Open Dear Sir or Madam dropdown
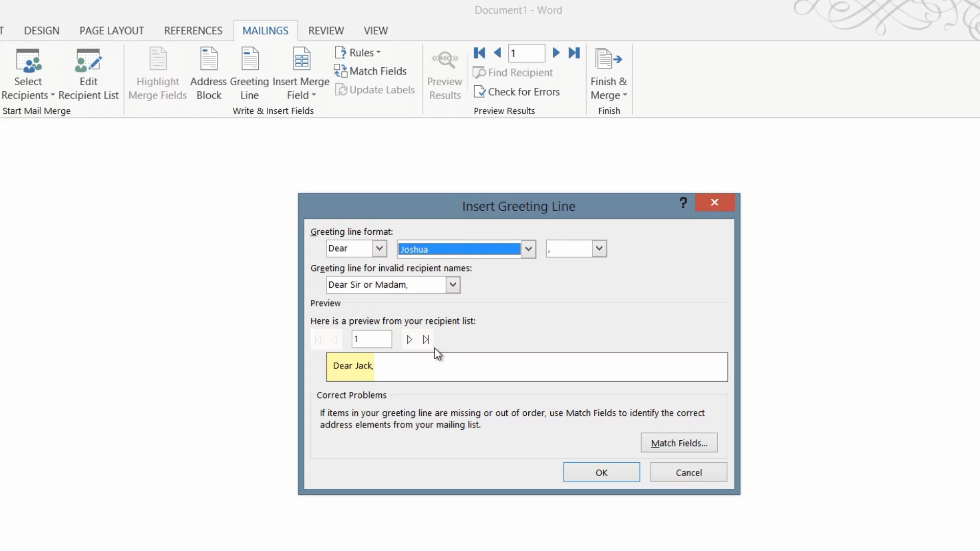The image size is (980, 551). pyautogui.click(x=453, y=285)
